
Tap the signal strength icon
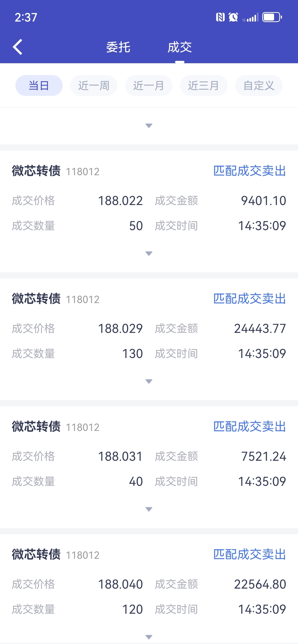coord(250,18)
